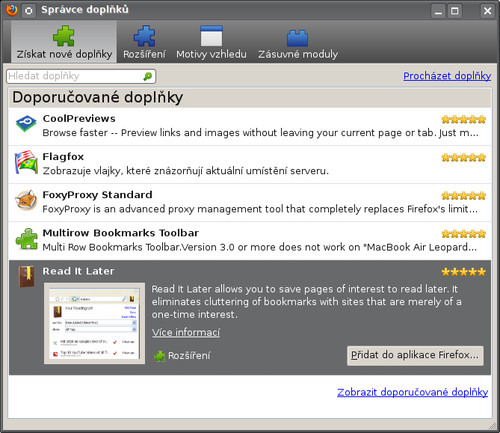The width and height of the screenshot is (500, 433).
Task: Close the Správce doplňků window
Action: [x=487, y=11]
